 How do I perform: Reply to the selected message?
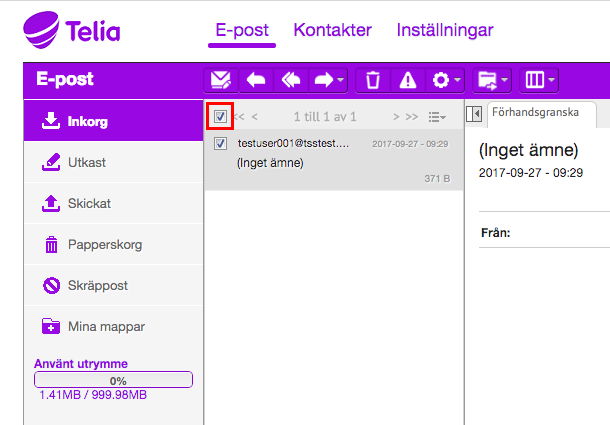[x=256, y=80]
